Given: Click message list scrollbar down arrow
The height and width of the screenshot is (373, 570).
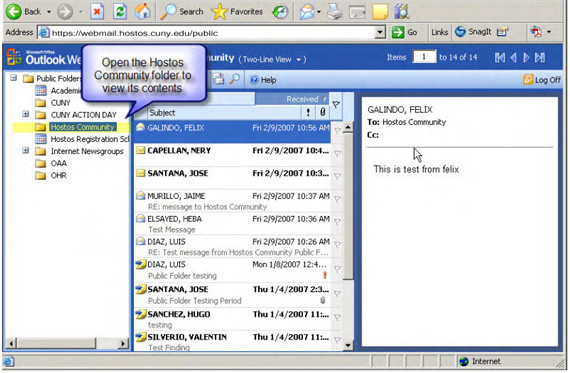Looking at the screenshot, I should coord(348,345).
